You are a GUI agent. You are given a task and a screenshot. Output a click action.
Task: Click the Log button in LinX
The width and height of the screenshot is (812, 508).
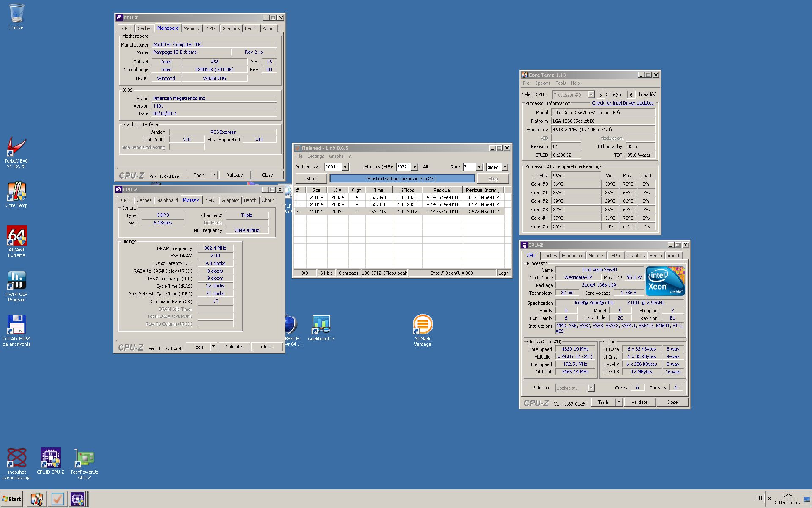[503, 273]
